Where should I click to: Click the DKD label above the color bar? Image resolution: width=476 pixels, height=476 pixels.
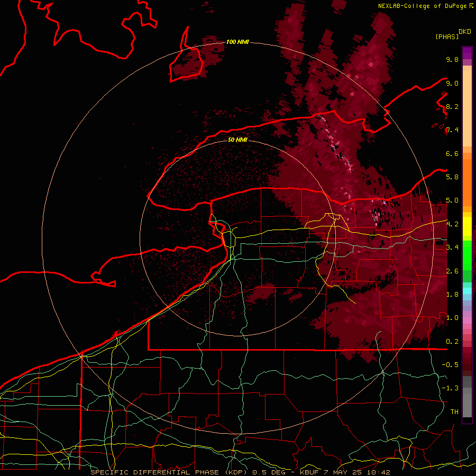[464, 32]
